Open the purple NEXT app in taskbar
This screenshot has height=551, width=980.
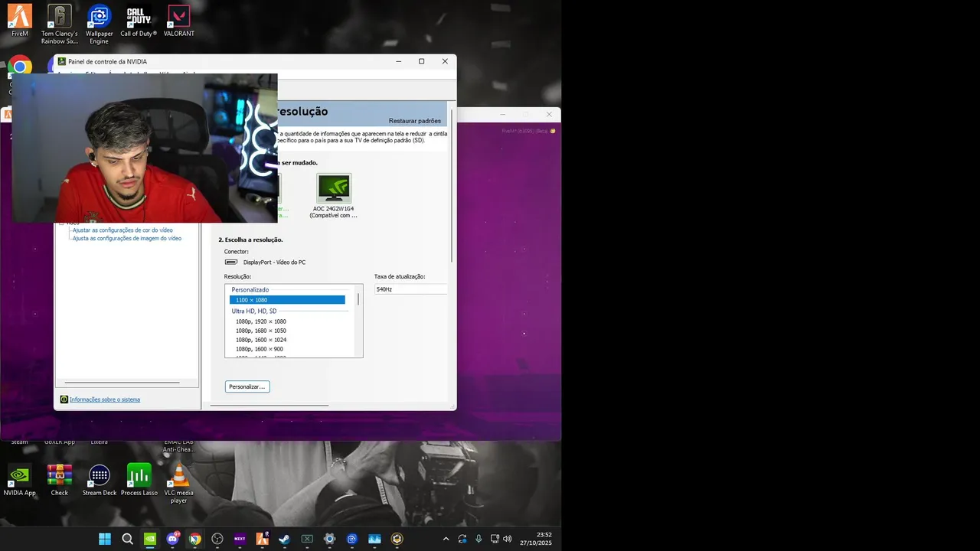click(240, 539)
